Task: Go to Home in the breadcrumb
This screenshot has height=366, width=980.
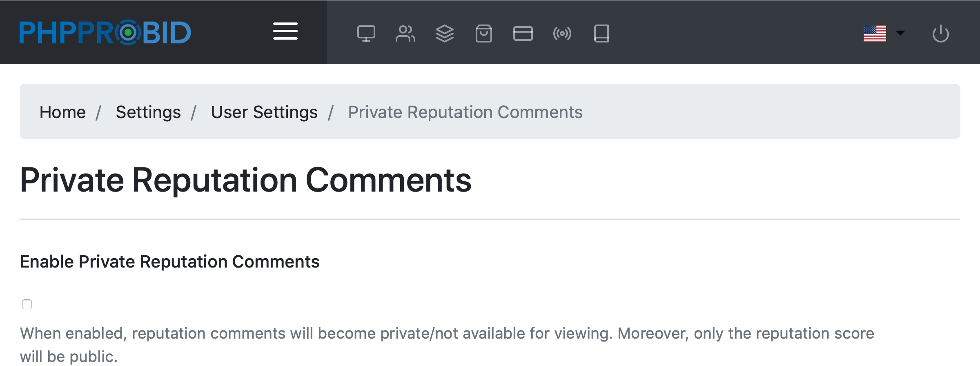Action: coord(62,112)
